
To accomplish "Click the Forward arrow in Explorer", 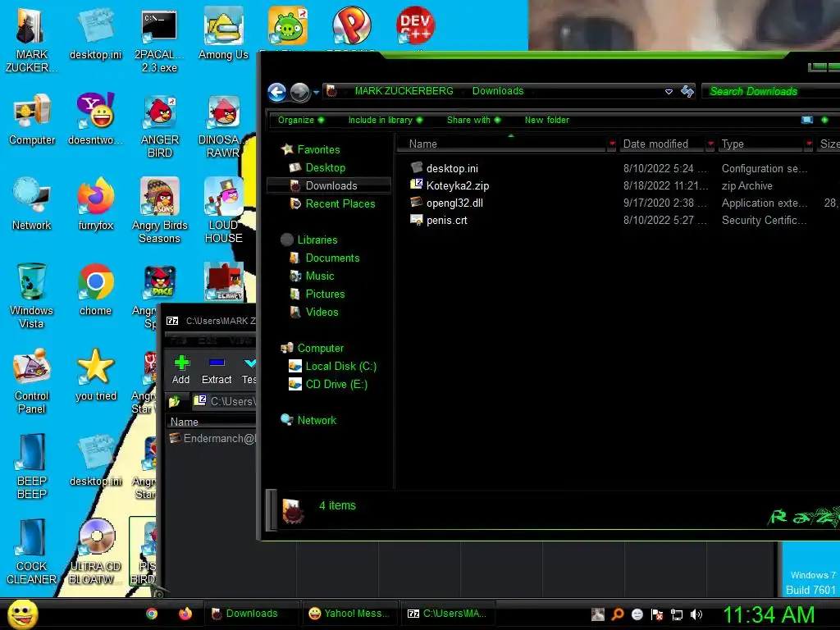I will tap(299, 92).
